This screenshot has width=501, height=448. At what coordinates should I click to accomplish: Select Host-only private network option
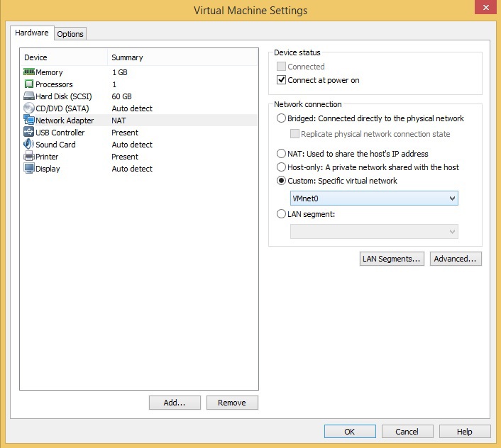[282, 167]
